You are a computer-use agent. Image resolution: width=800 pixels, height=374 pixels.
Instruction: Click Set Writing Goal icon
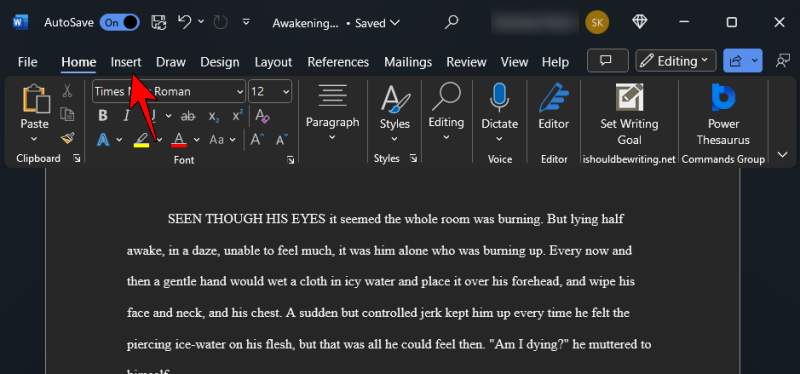pos(629,97)
